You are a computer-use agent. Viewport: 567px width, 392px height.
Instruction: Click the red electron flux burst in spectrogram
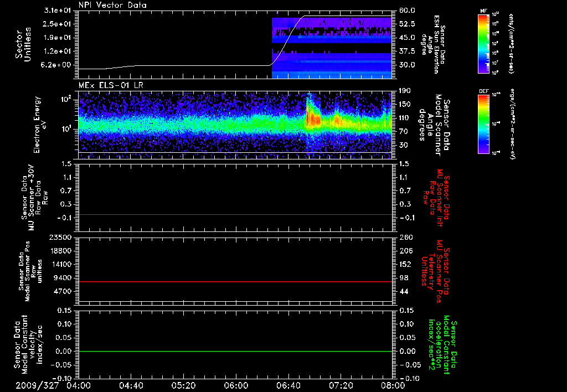313,118
